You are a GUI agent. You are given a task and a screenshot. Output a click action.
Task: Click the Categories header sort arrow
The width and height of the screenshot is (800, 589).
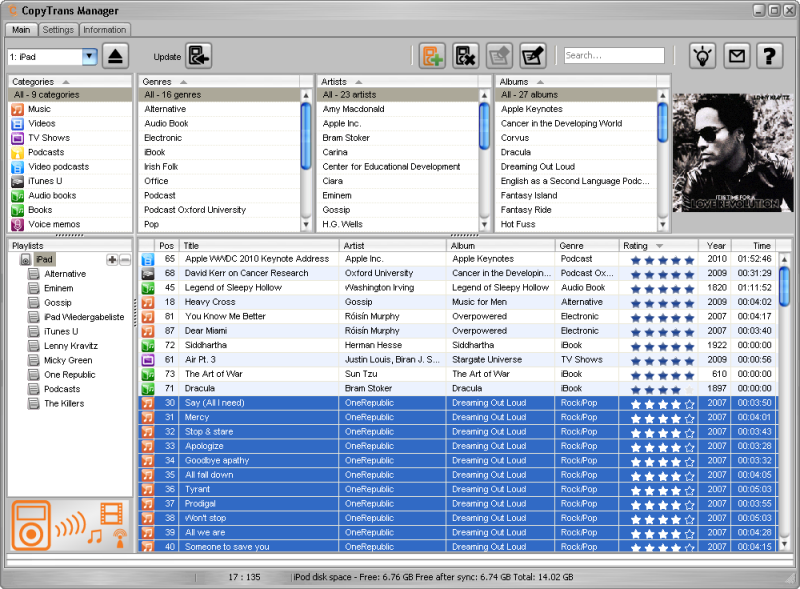coord(65,81)
